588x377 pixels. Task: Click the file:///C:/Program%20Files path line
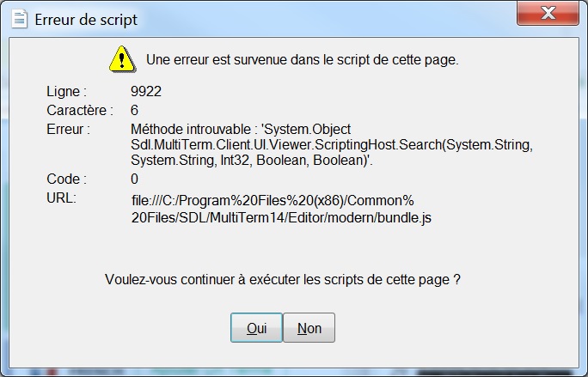pos(273,200)
